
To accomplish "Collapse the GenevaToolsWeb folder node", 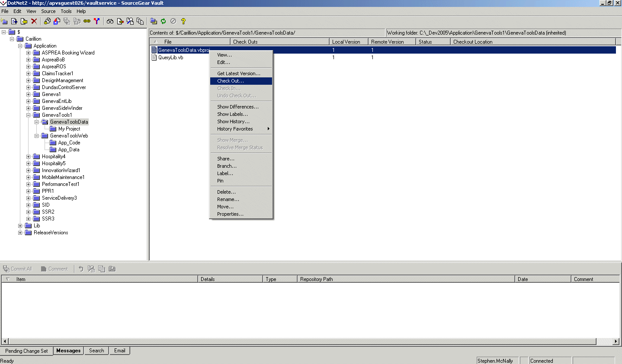I will 37,136.
